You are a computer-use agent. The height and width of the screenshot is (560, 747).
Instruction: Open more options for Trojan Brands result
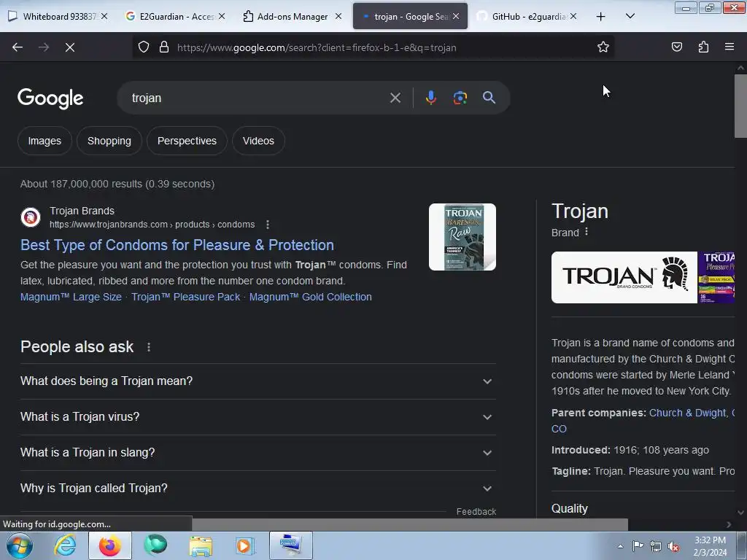268,225
